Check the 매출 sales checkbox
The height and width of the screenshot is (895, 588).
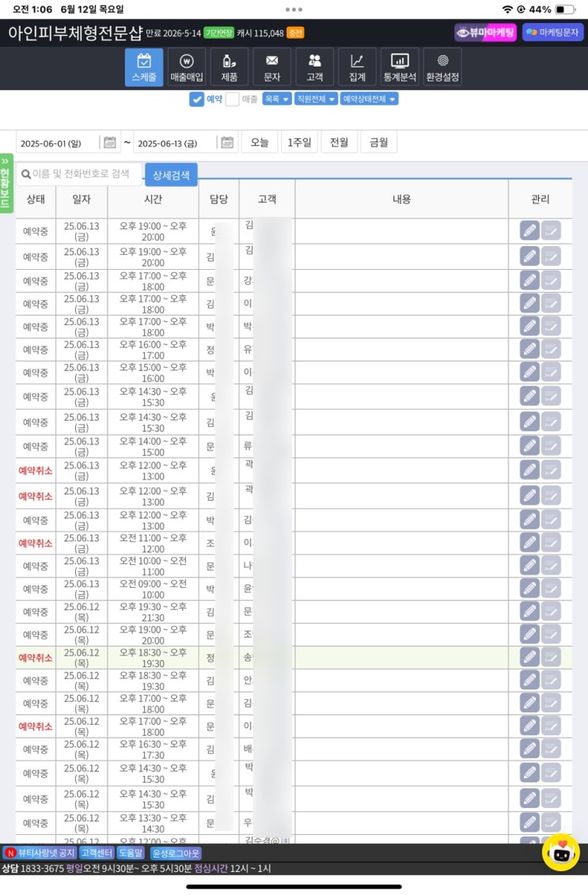pyautogui.click(x=232, y=100)
